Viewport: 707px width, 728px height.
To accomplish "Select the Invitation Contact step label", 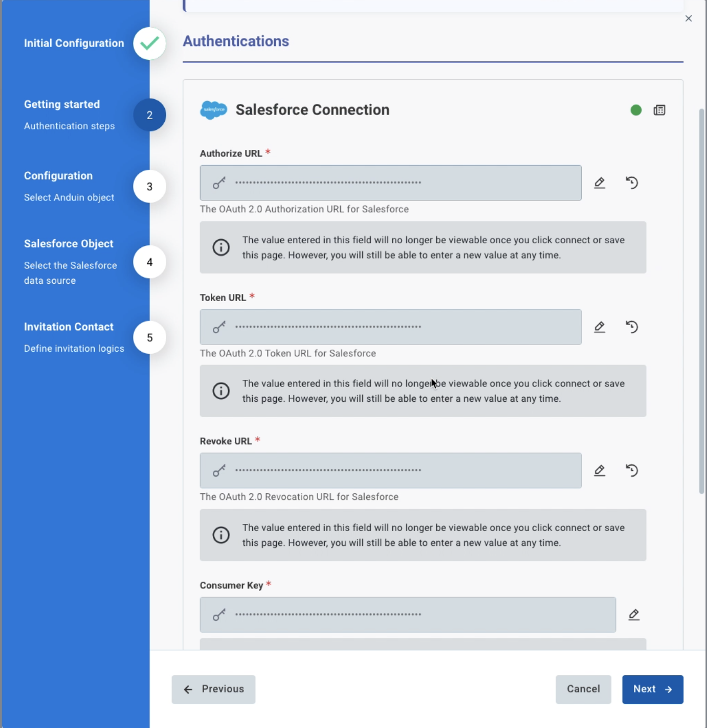I will pos(69,327).
